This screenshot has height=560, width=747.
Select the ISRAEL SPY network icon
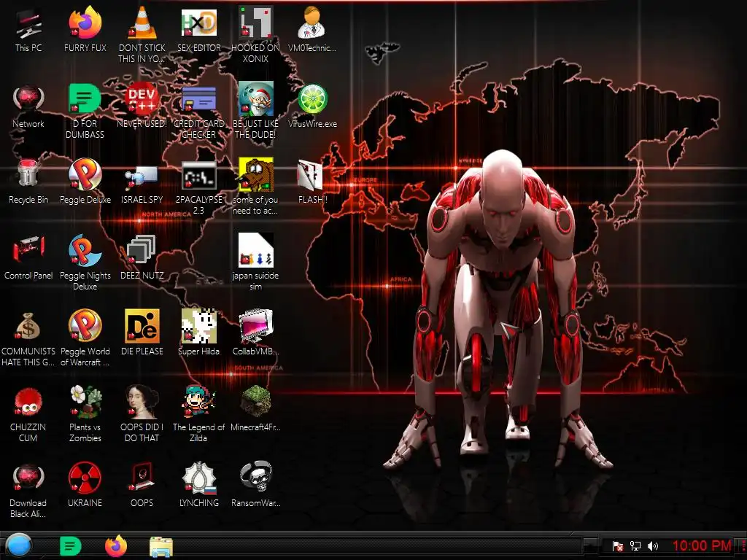[x=142, y=175]
